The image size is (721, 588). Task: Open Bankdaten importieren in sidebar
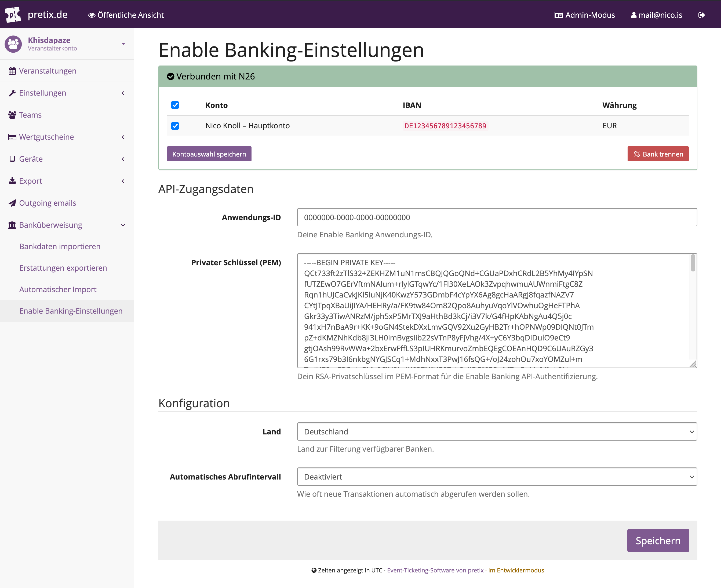[x=60, y=246]
